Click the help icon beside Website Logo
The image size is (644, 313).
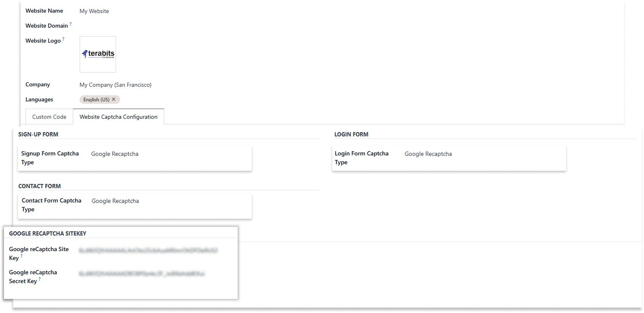63,39
